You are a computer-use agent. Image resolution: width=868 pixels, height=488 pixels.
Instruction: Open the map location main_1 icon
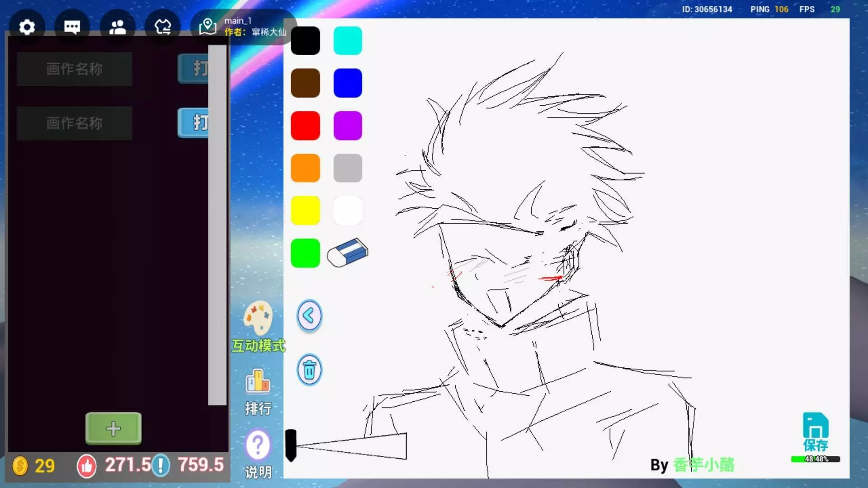pyautogui.click(x=208, y=27)
